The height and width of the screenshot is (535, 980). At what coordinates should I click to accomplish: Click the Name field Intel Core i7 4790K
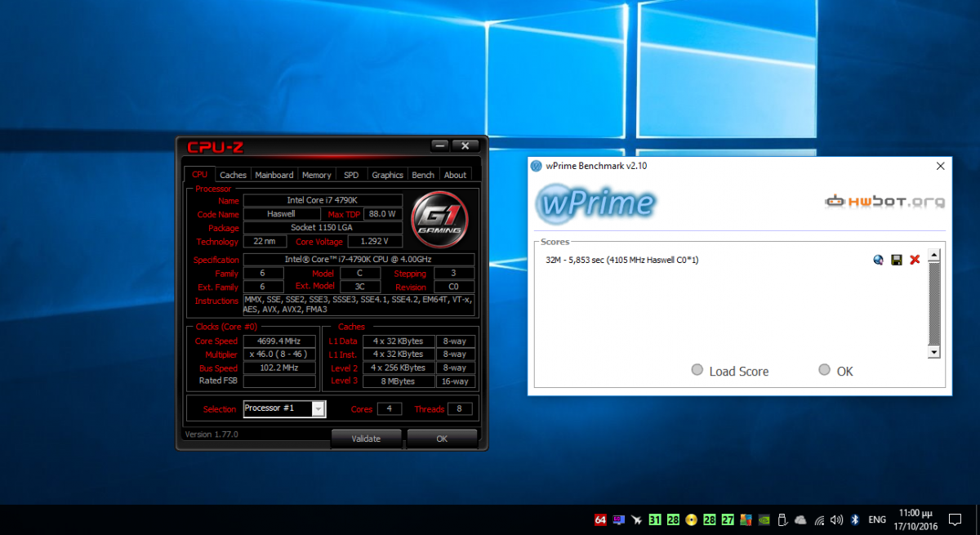coord(323,200)
